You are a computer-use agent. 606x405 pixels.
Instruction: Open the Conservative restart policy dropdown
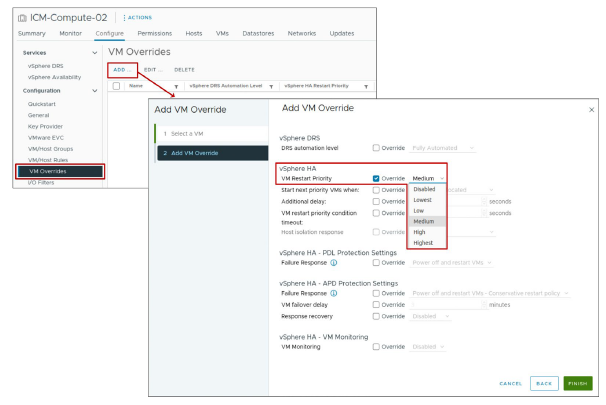490,293
